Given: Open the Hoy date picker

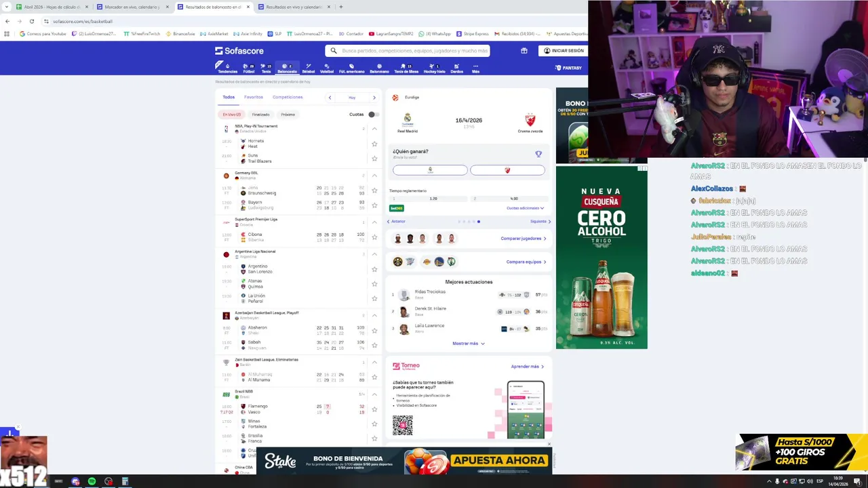Looking at the screenshot, I should pyautogui.click(x=352, y=98).
